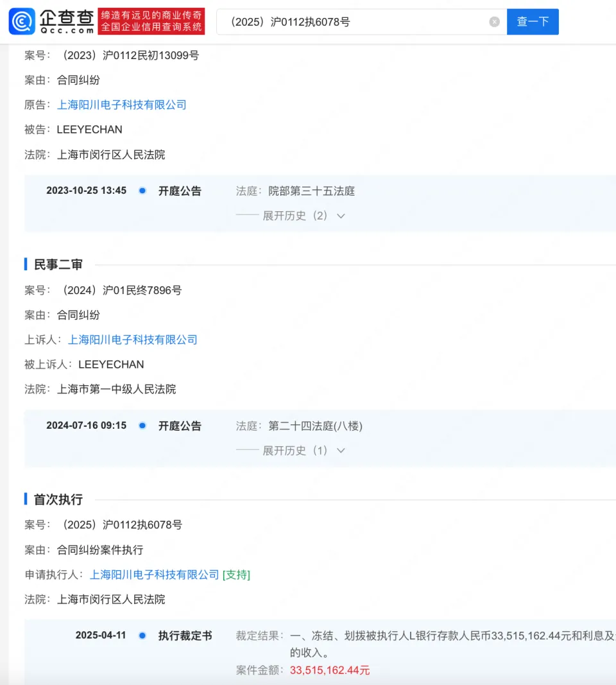Viewport: 616px width, 685px height.
Task: Open 上海阳川电子科技有限公司 link under 申请执行人
Action: (x=155, y=575)
